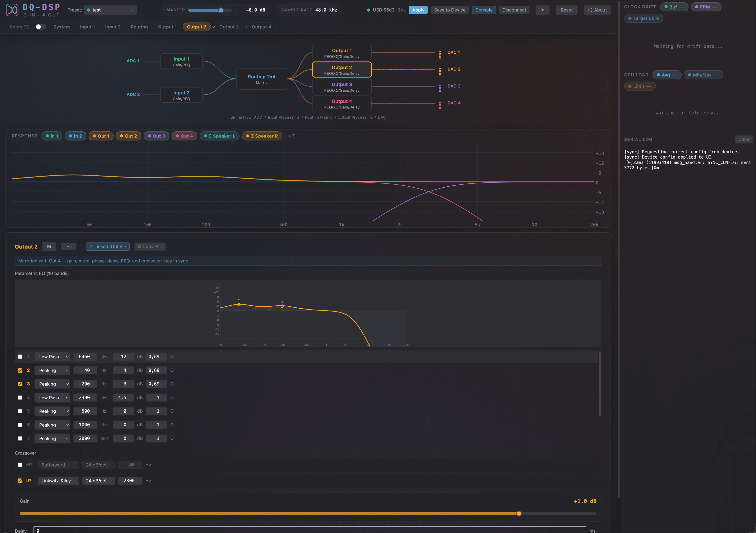Viewport: 756px width, 533px height.
Task: Select the Input 2 Gain/PEQ block
Action: coord(182,95)
